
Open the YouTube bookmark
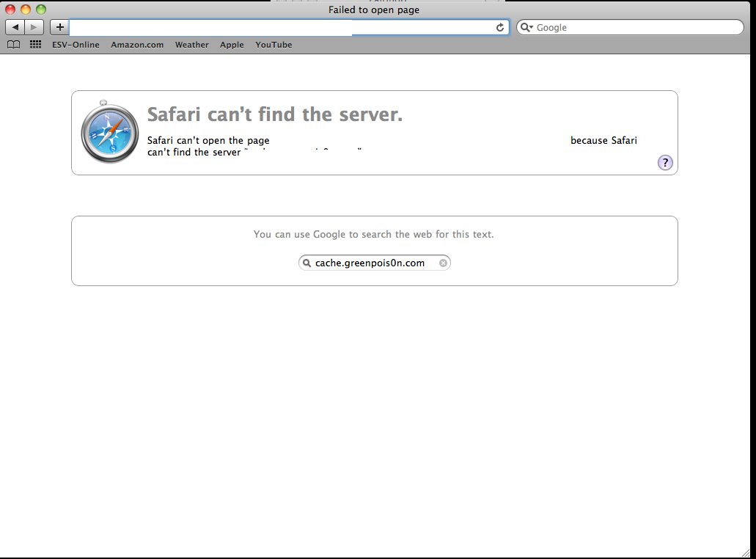point(274,45)
